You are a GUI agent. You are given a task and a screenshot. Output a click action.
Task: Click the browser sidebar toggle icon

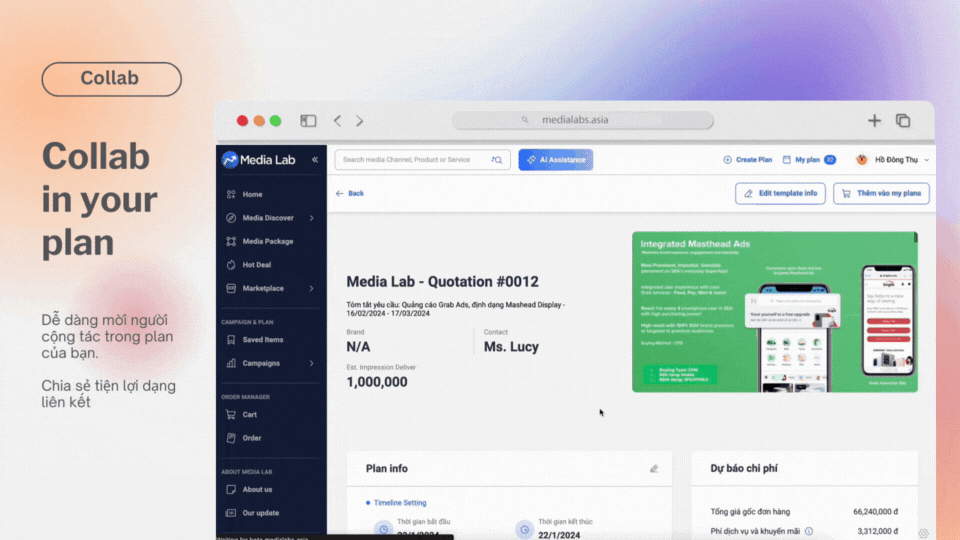pyautogui.click(x=308, y=121)
